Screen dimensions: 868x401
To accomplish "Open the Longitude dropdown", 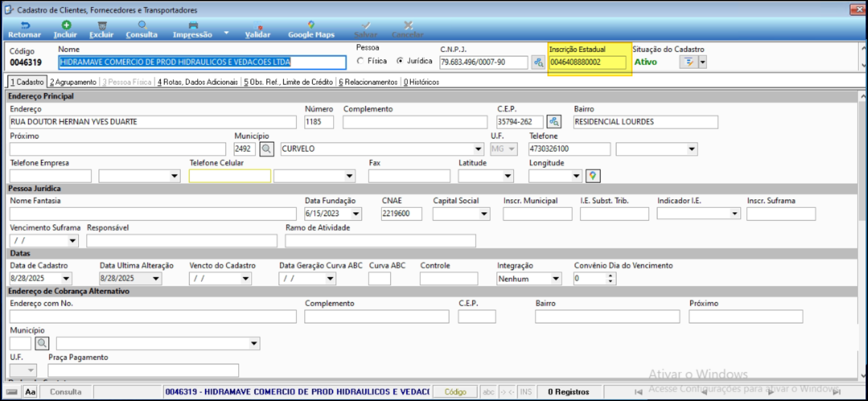I will click(x=576, y=176).
